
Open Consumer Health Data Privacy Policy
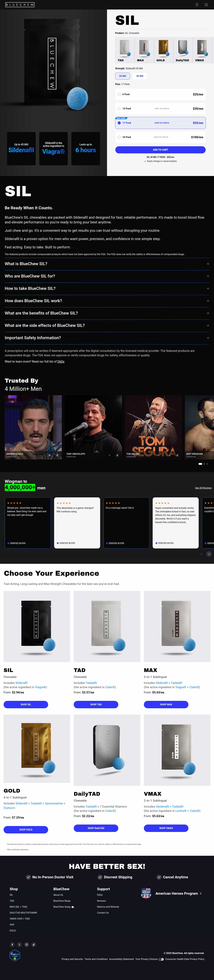pyautogui.click(x=185, y=959)
